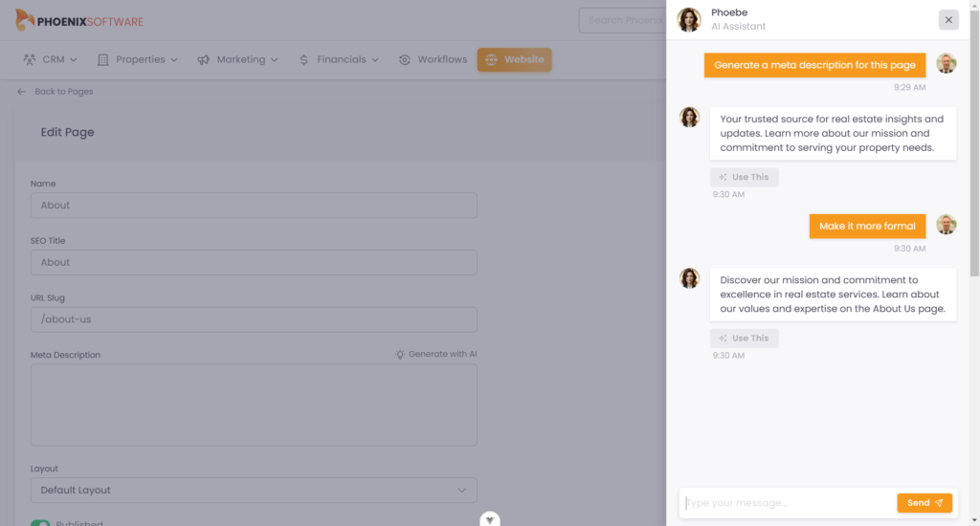This screenshot has width=980, height=526.
Task: Click the back arrow beside Back to Pages
Action: tap(21, 91)
